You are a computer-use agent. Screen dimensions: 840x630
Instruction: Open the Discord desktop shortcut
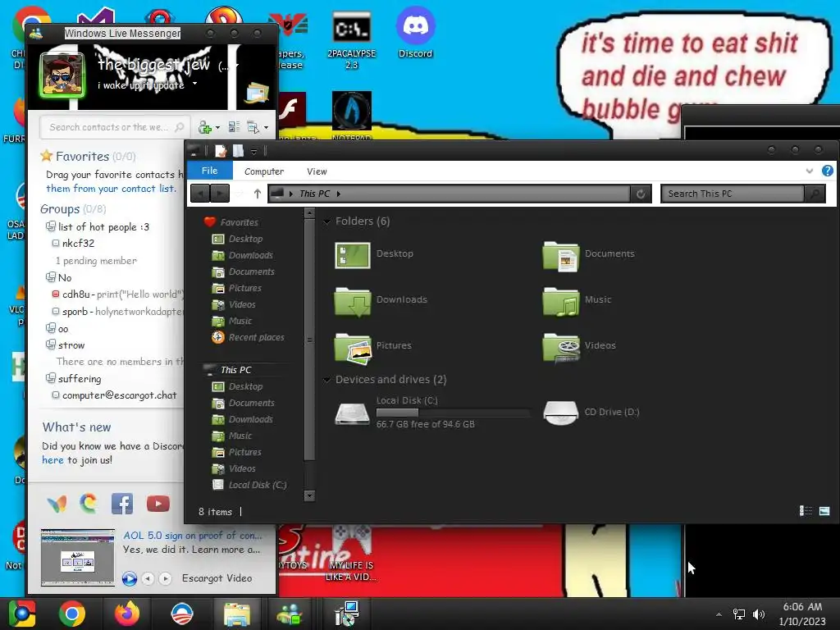(415, 33)
